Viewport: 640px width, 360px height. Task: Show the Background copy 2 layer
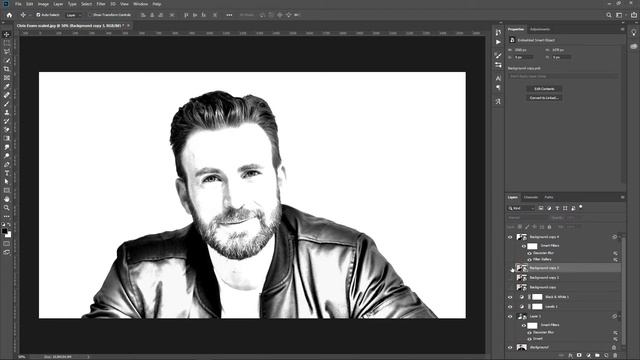[510, 278]
